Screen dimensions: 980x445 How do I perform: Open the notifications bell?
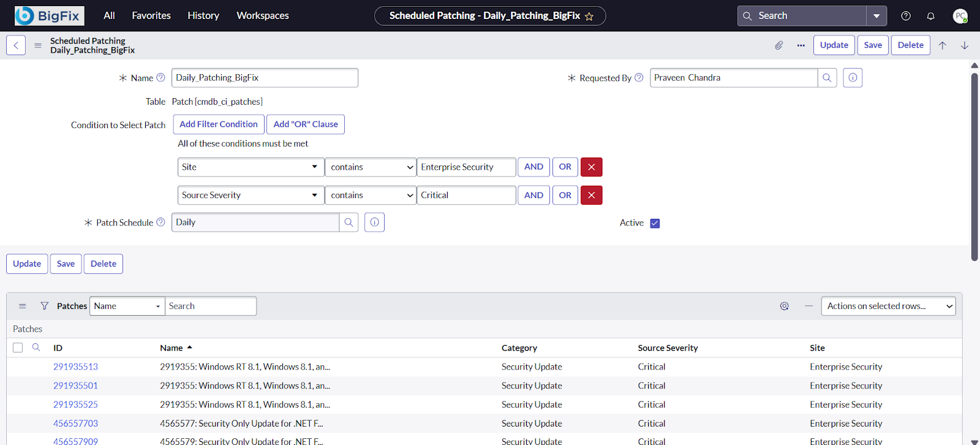(x=930, y=16)
